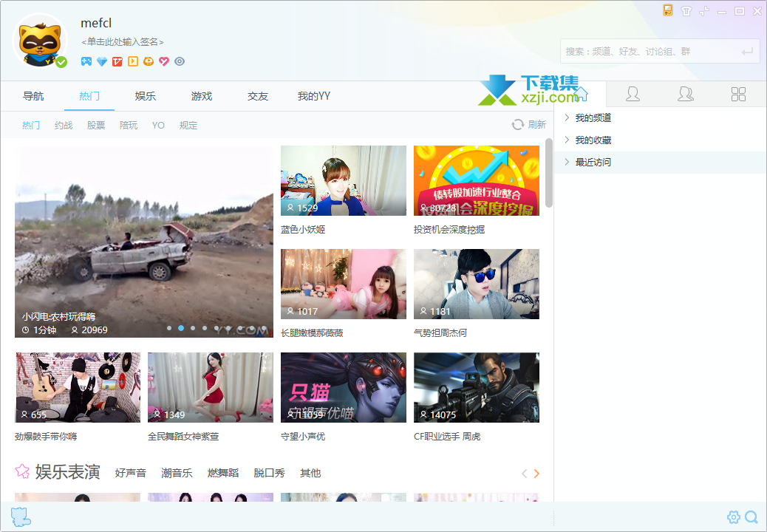Open the home tab icon in right panel
This screenshot has height=532, width=767.
tap(581, 94)
